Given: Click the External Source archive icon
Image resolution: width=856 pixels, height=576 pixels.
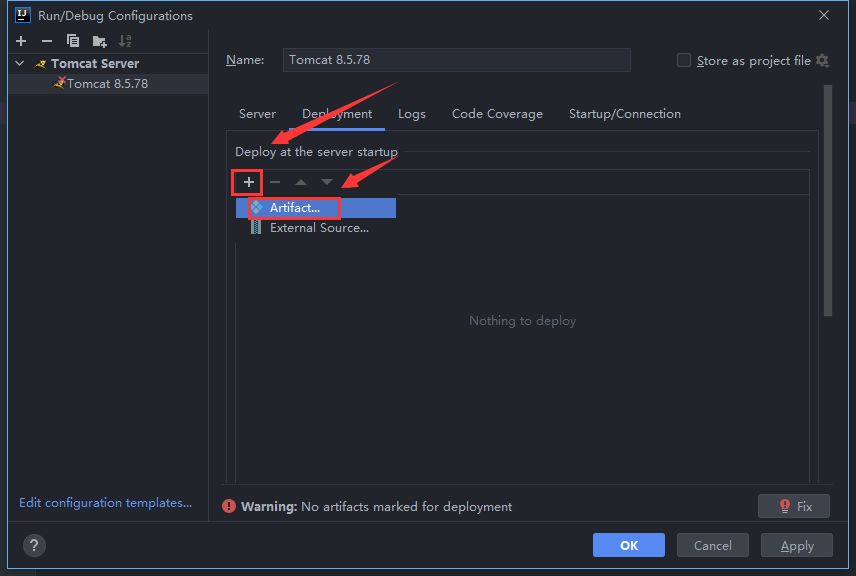Looking at the screenshot, I should [255, 228].
